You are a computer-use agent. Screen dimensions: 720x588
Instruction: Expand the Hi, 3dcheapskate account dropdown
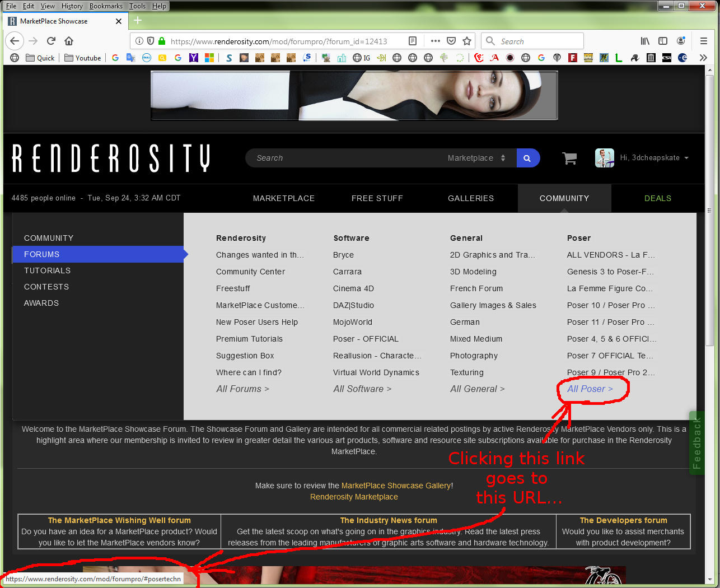tap(654, 158)
